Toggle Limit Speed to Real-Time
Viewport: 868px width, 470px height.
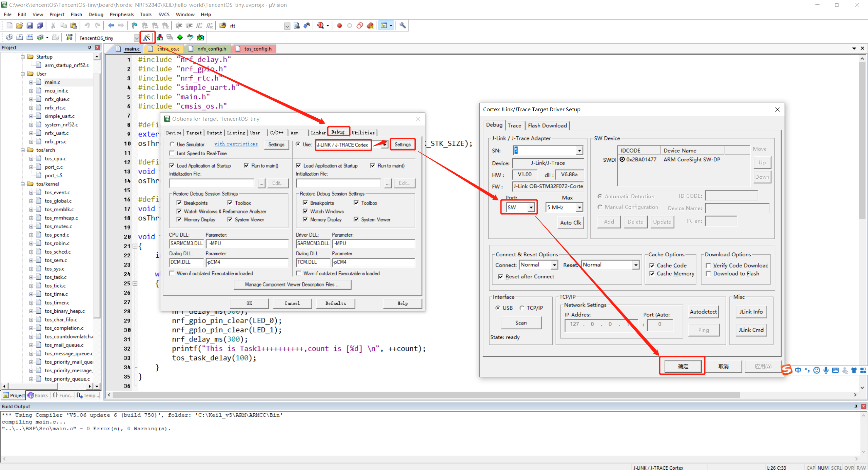[x=172, y=153]
